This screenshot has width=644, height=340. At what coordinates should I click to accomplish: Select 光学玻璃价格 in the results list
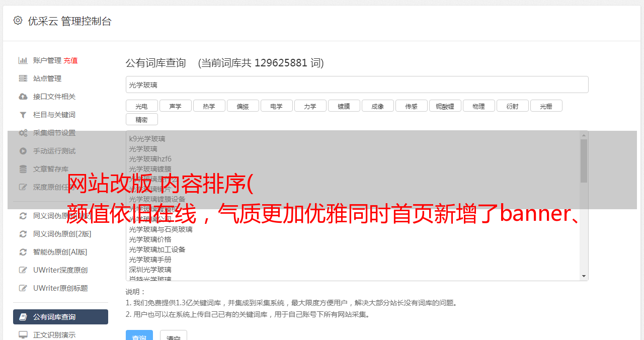click(x=150, y=239)
